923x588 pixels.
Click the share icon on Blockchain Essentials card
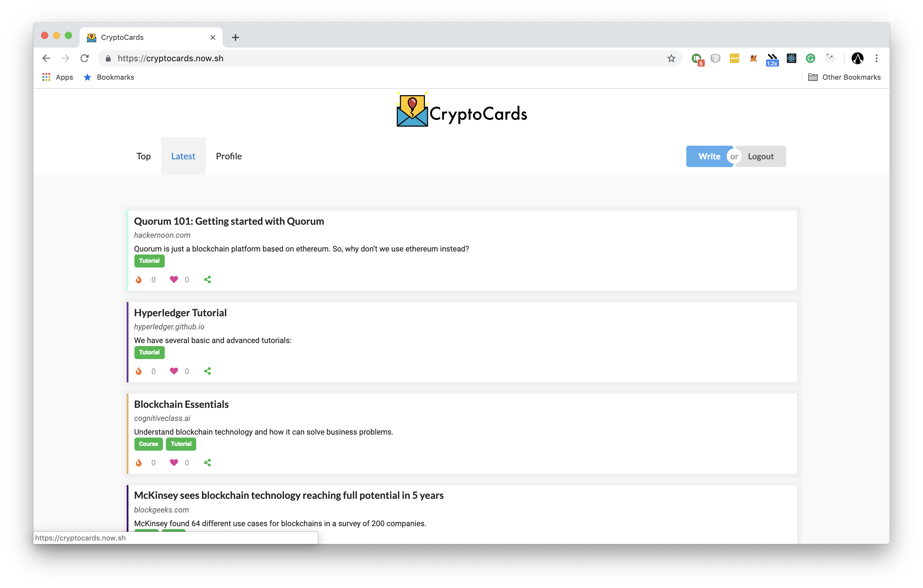[207, 463]
